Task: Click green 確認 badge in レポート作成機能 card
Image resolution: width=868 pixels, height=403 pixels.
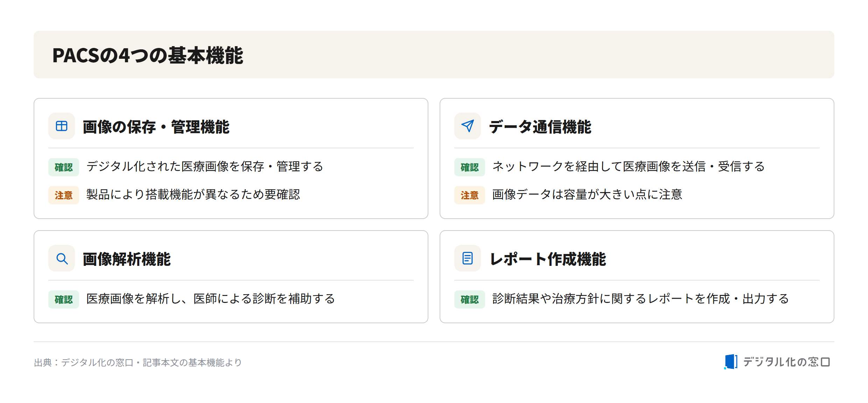Action: click(x=470, y=299)
